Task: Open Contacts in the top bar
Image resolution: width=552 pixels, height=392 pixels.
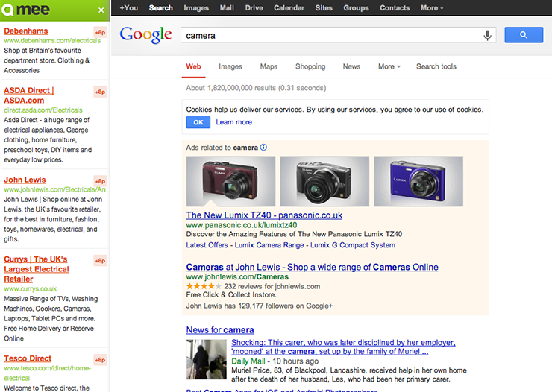Action: point(395,7)
